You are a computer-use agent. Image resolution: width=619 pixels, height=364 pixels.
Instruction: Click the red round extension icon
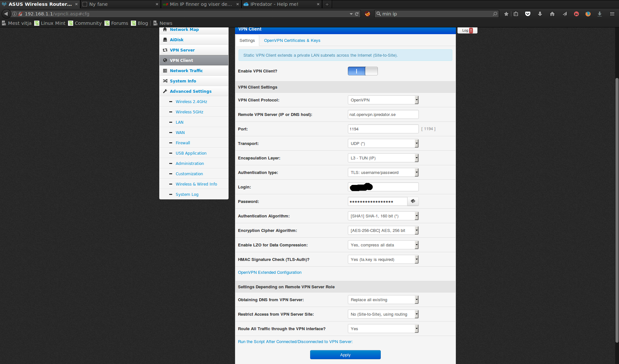(576, 14)
